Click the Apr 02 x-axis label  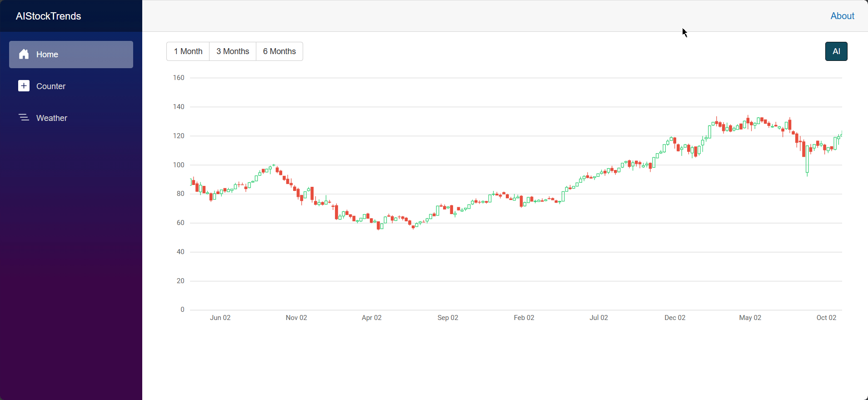tap(372, 318)
